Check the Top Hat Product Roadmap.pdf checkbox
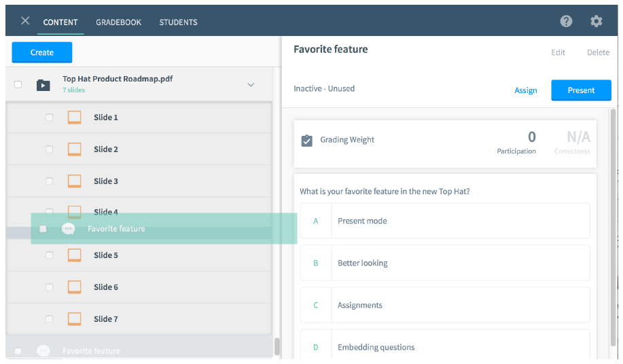The width and height of the screenshot is (623, 364). coord(18,85)
